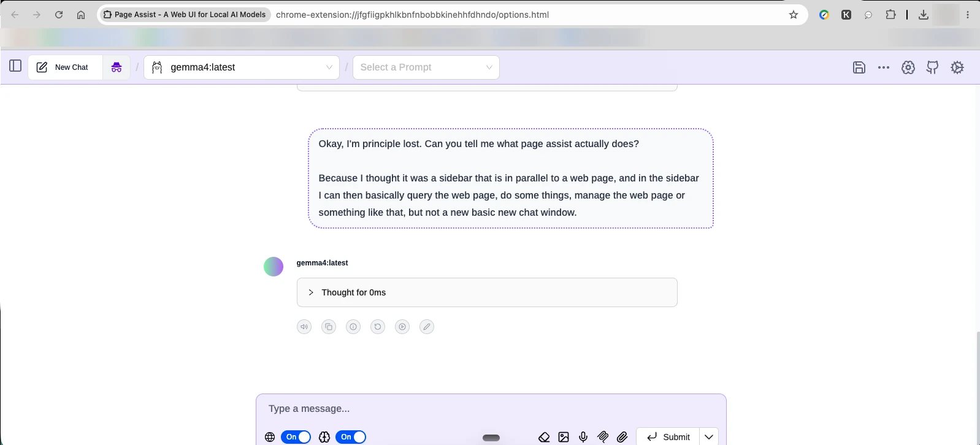The height and width of the screenshot is (445, 980).
Task: Open Page Assist settings cog icon
Action: (957, 67)
